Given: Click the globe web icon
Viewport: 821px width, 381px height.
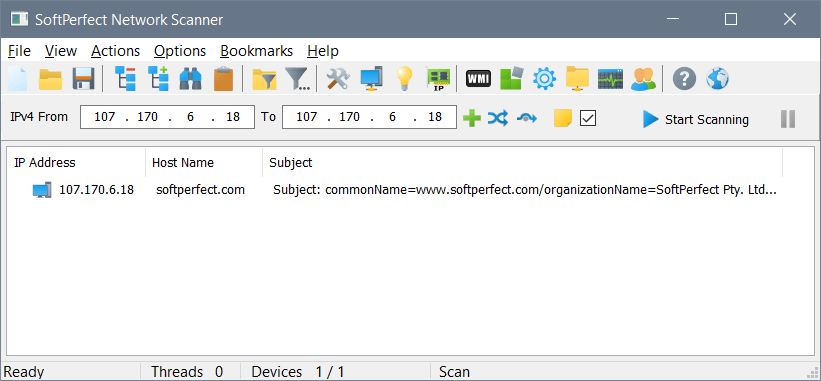Looking at the screenshot, I should point(717,79).
